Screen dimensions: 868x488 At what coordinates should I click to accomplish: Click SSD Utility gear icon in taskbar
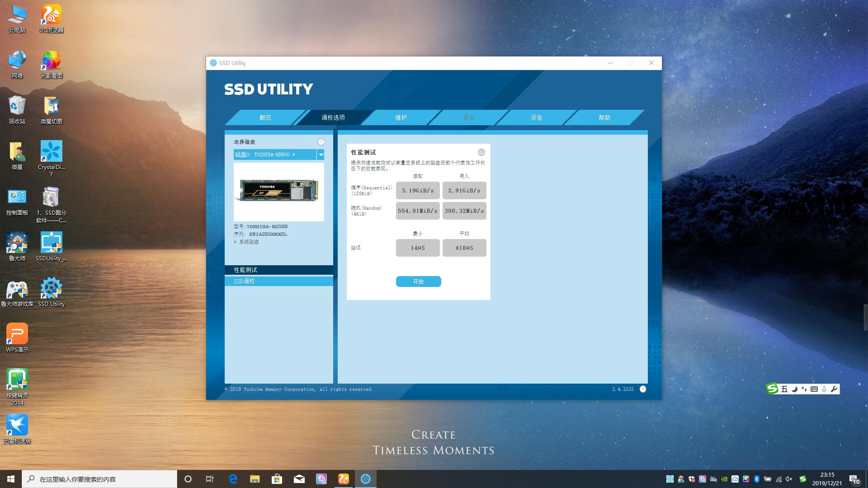(365, 479)
